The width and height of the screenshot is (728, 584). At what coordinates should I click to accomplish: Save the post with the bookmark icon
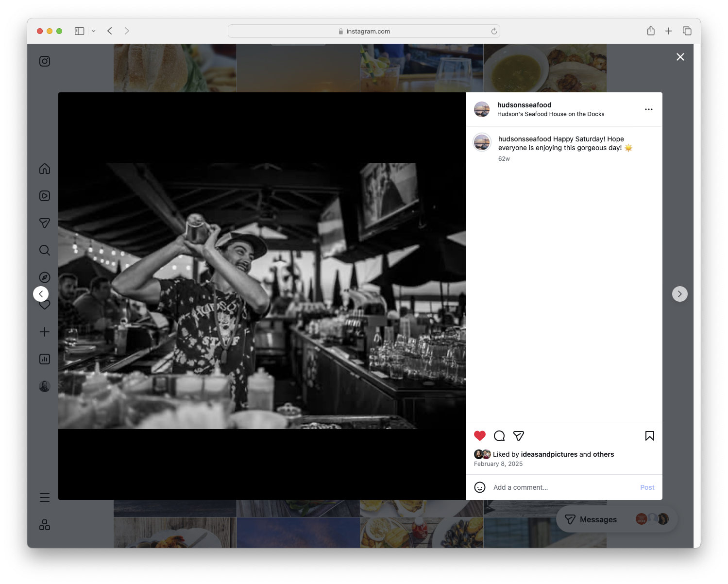point(649,436)
